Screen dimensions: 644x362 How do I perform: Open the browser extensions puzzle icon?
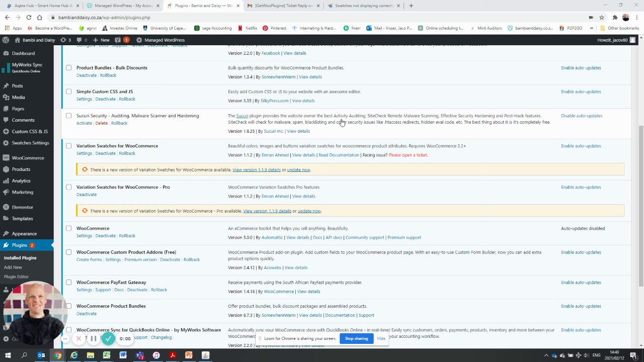tap(615, 17)
